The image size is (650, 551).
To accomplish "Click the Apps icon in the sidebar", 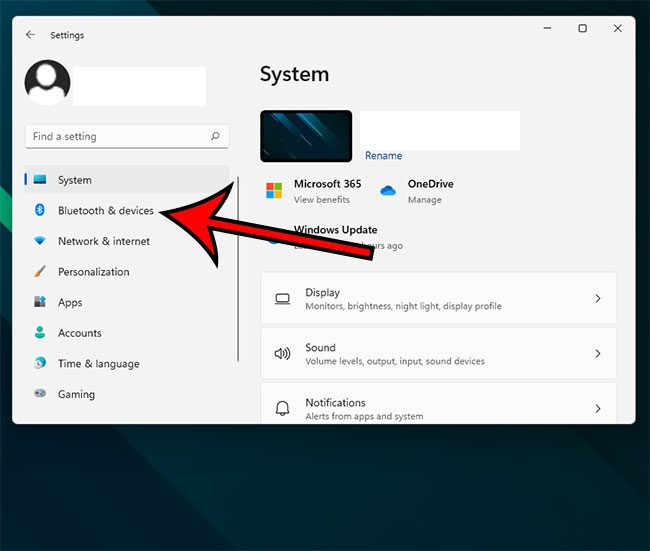I will click(40, 302).
